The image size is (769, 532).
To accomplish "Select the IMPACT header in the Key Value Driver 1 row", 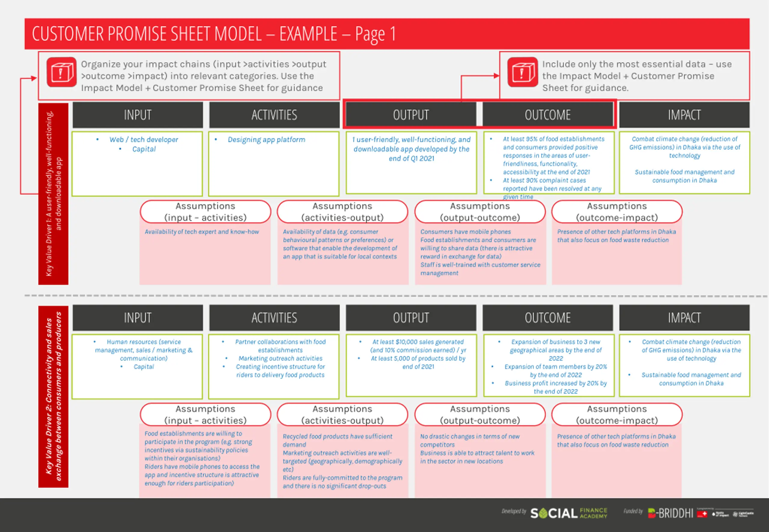I will pos(684,115).
